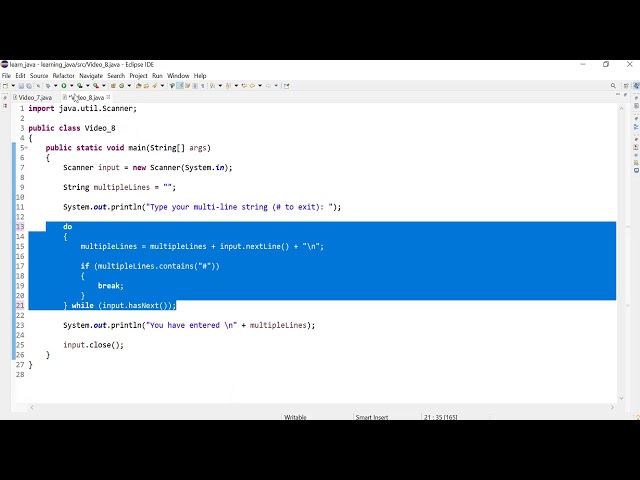Click the Open Perspective icon

[626, 86]
